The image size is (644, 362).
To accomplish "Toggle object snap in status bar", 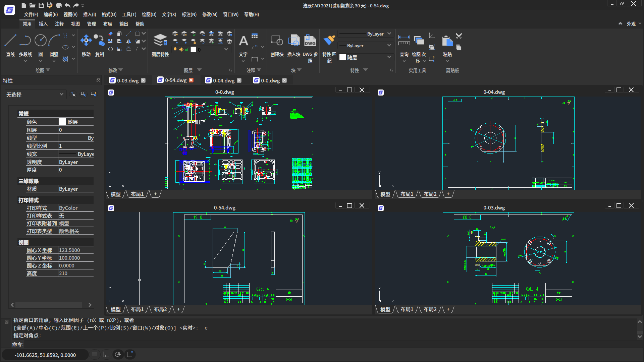I will tap(130, 355).
